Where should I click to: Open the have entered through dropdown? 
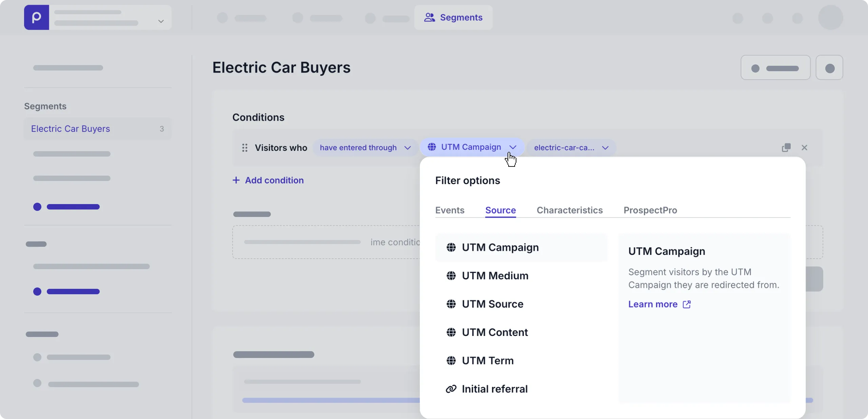coord(365,148)
